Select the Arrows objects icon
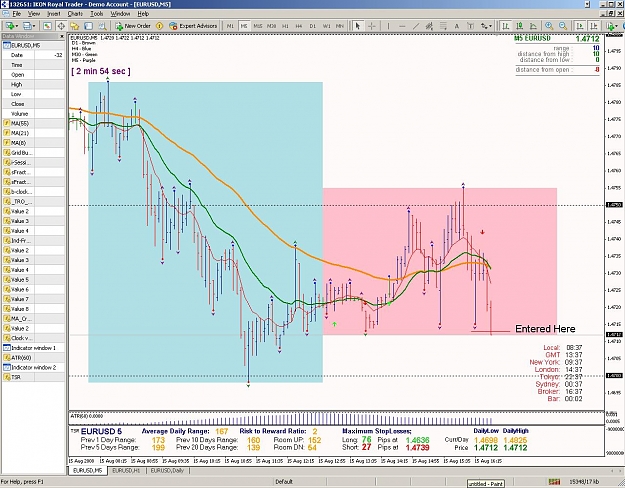The width and height of the screenshot is (625, 488). tap(484, 26)
